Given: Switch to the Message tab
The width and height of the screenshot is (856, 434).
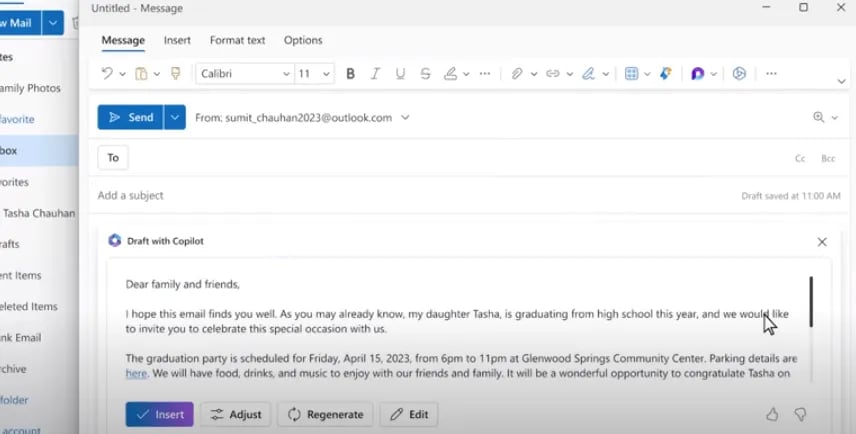Looking at the screenshot, I should 123,40.
